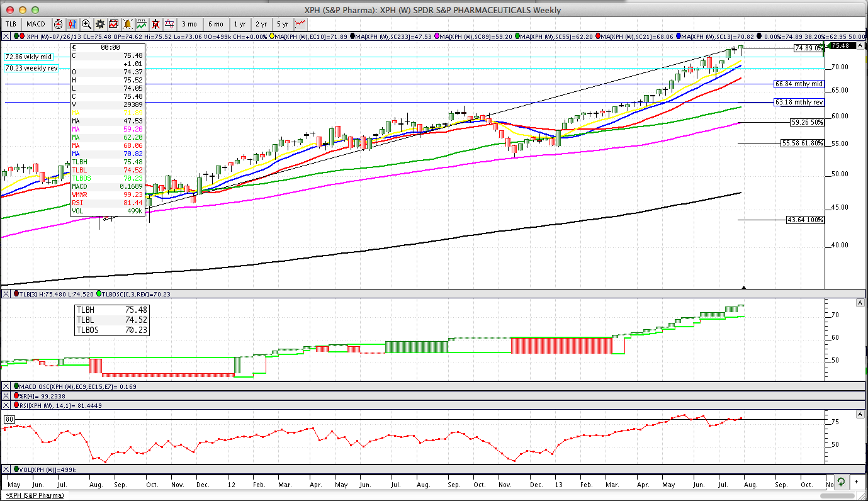The image size is (868, 501).
Task: Select the 74.89 0% Fibonacci label
Action: 809,48
